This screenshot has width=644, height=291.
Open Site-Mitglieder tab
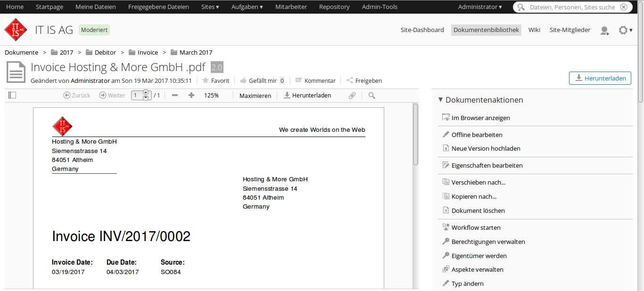pos(570,30)
